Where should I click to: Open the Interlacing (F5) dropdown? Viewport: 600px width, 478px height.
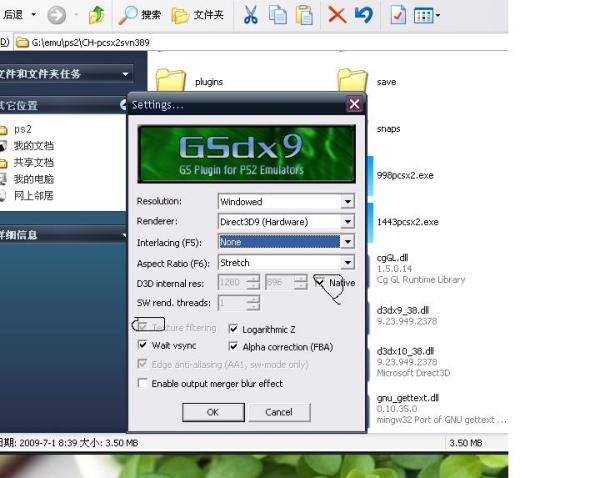[347, 241]
